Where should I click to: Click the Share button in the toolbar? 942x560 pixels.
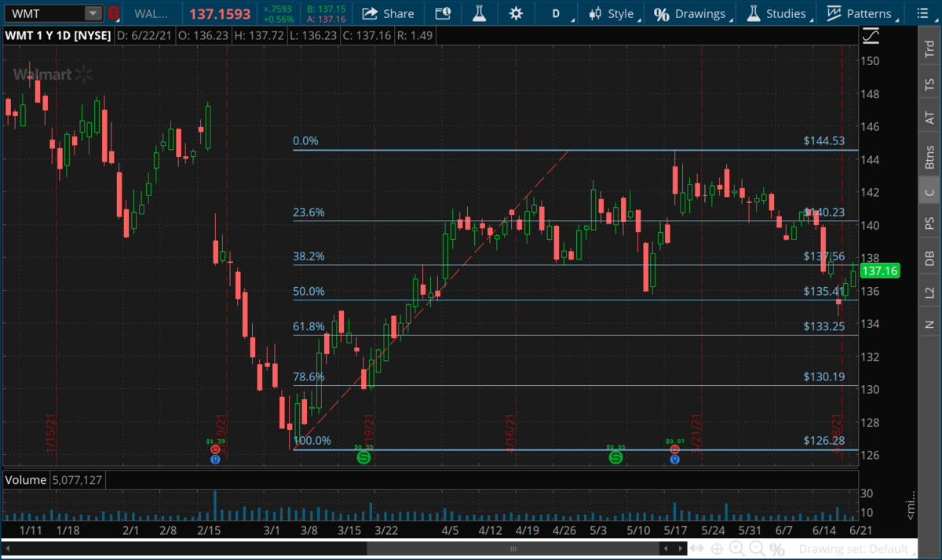click(x=389, y=13)
